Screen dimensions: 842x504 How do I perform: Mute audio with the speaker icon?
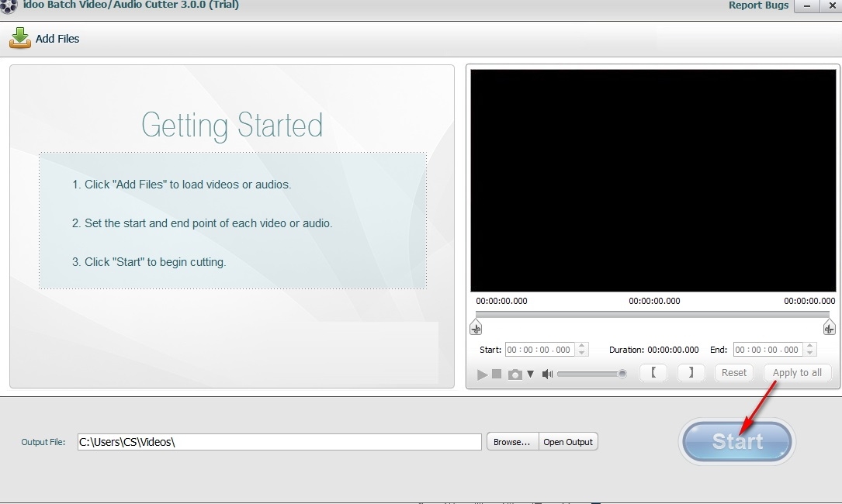pos(547,374)
